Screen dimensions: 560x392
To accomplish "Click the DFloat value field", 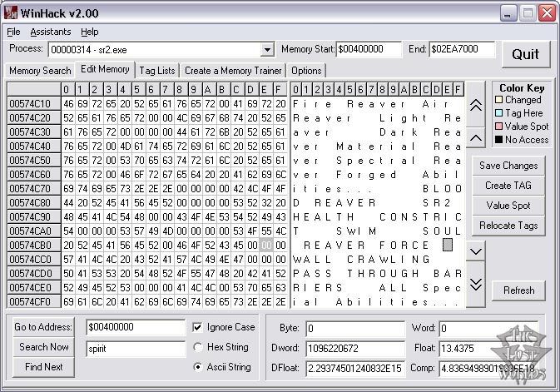I will [x=355, y=369].
